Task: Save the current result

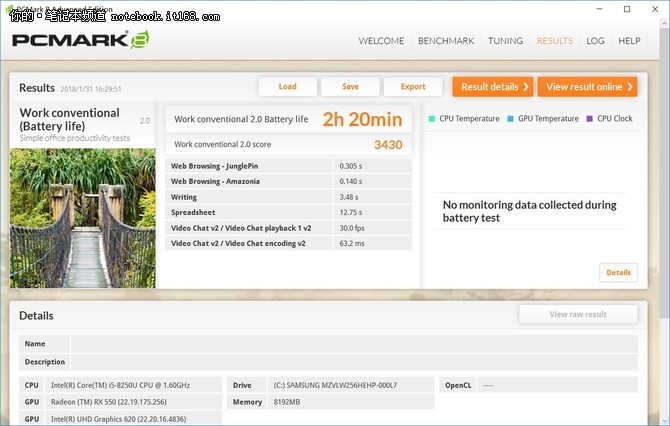Action: [350, 87]
